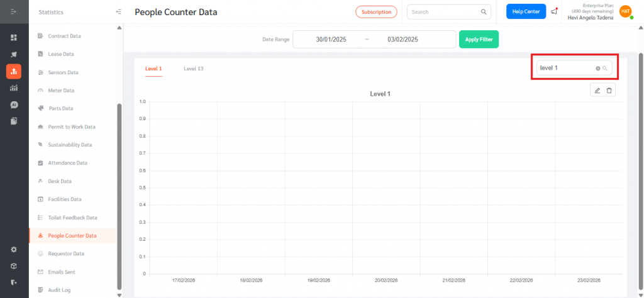The width and height of the screenshot is (644, 298).
Task: Click the Subscription button
Action: point(376,11)
